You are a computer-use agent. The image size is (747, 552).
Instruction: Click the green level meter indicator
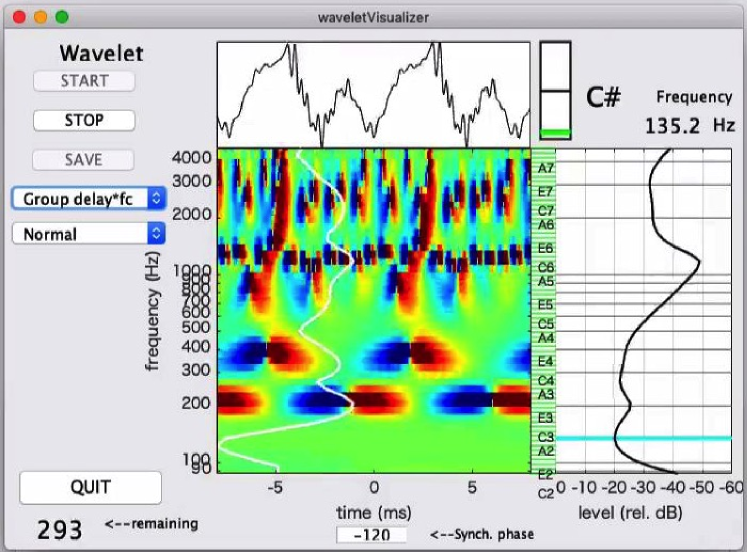coord(555,132)
